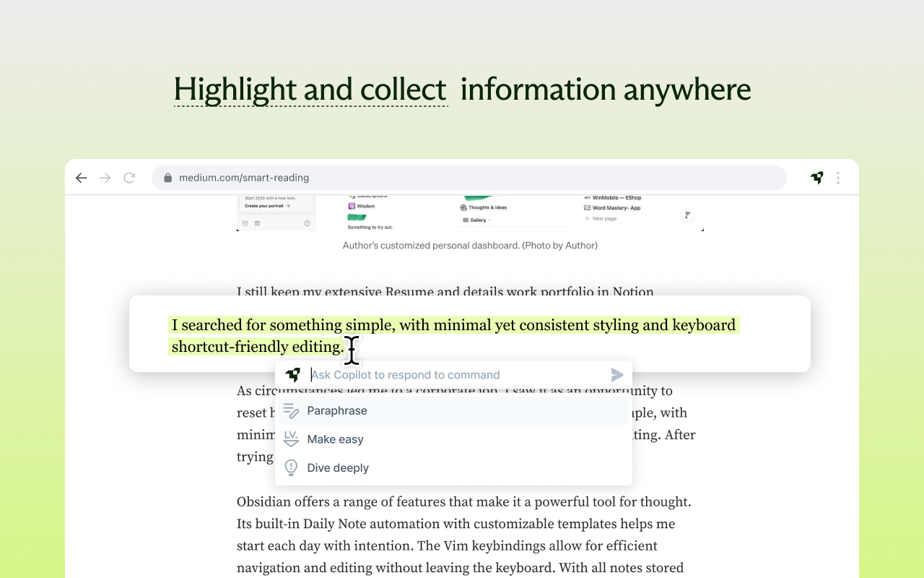
Task: Click the Thoughts & Ideas icon
Action: point(463,207)
